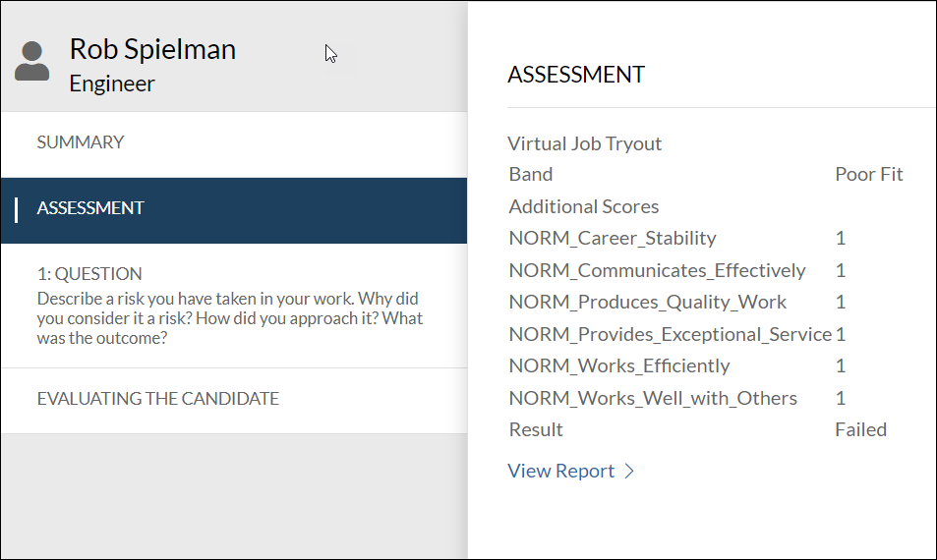Image resolution: width=937 pixels, height=560 pixels.
Task: Select the Virtual Job Tryout title
Action: click(x=584, y=143)
